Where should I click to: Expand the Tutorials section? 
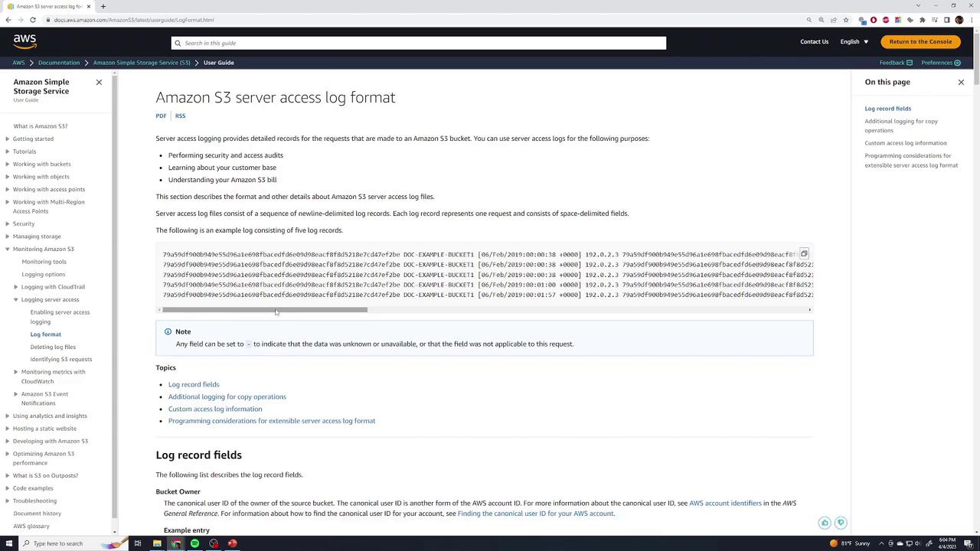click(x=8, y=152)
